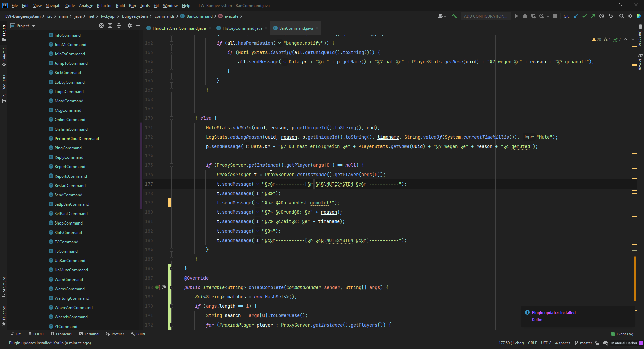Click the Git commit checkmark icon

pos(584,16)
